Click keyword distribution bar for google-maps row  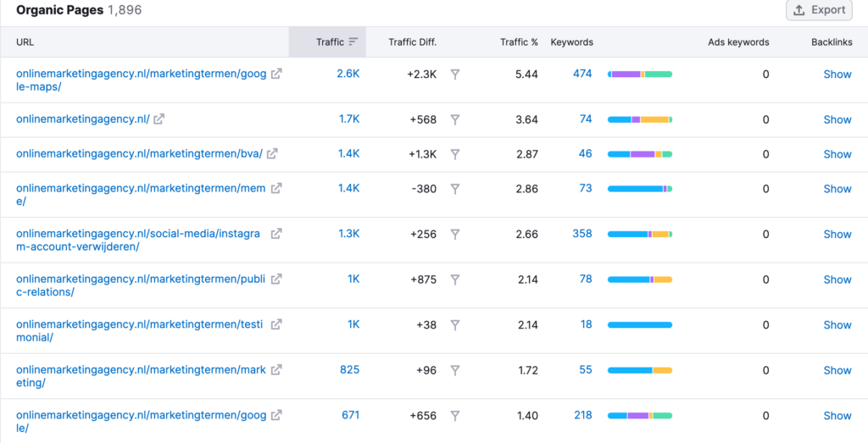click(640, 74)
